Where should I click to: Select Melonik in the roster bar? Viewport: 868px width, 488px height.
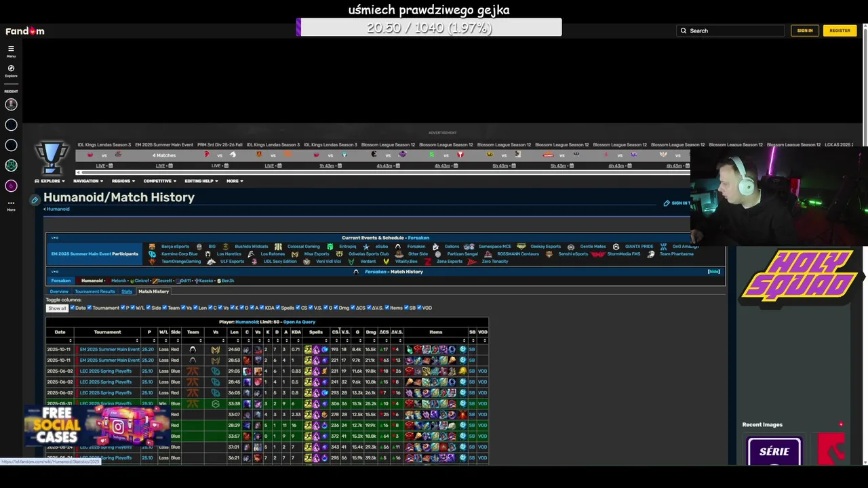coord(119,281)
